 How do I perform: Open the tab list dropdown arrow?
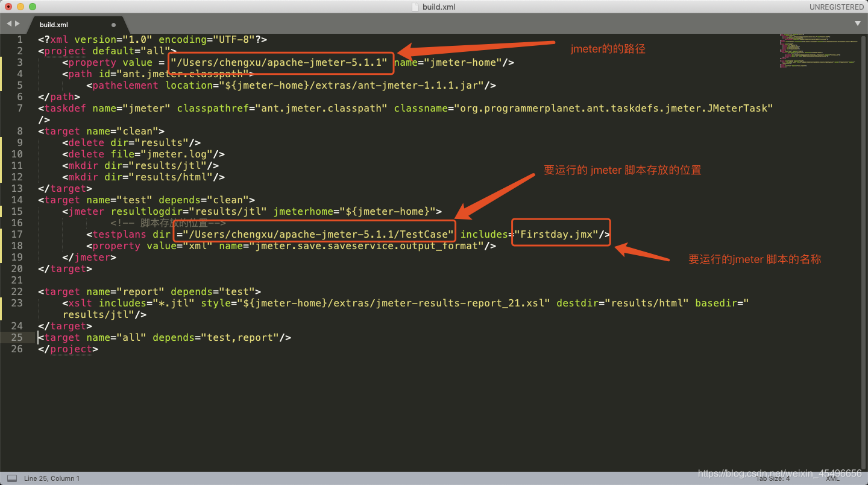[x=858, y=24]
